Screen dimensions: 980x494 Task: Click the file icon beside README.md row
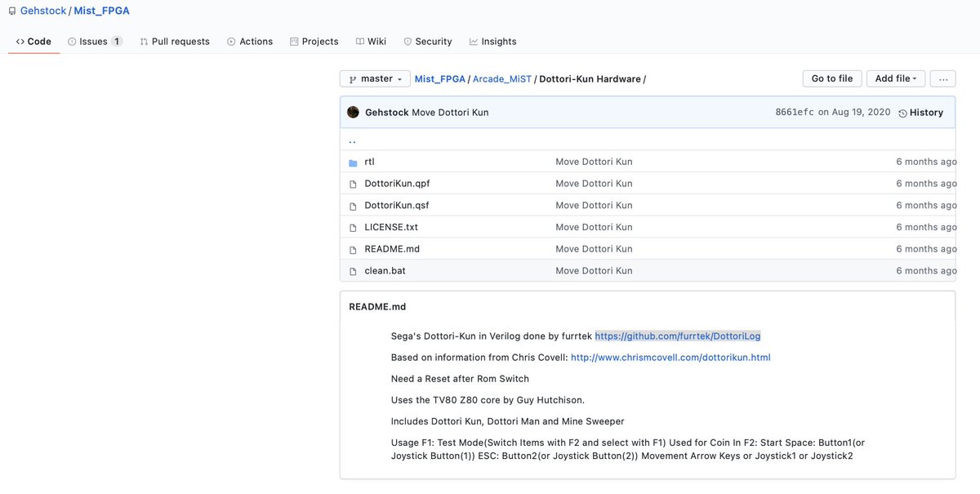(x=353, y=249)
